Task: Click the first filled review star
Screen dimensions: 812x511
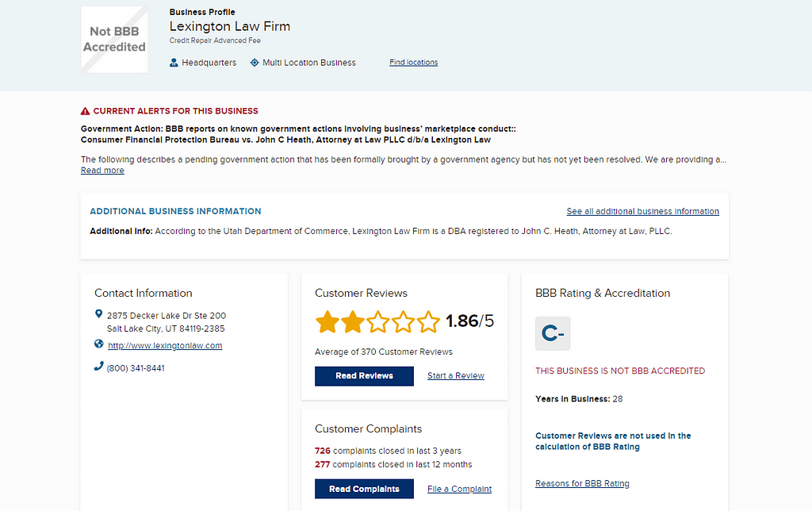Action: click(x=327, y=321)
